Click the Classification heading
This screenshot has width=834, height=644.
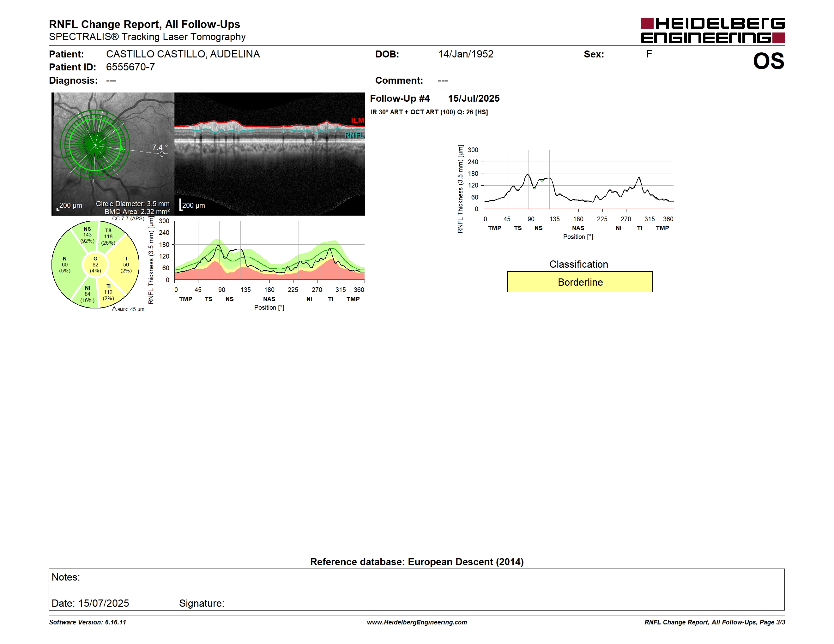[x=578, y=265]
